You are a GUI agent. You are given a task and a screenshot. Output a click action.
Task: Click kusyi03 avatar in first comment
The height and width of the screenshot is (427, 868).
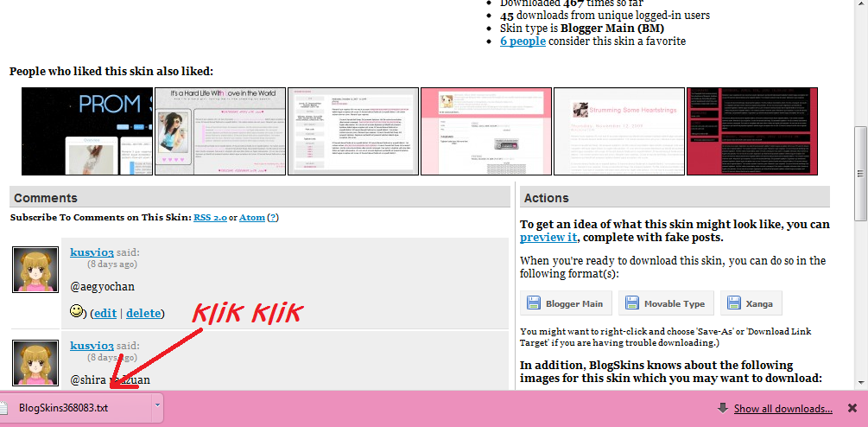(35, 269)
